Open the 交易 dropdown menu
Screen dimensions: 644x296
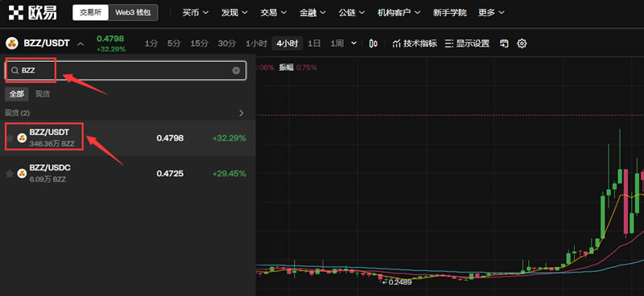tap(273, 13)
